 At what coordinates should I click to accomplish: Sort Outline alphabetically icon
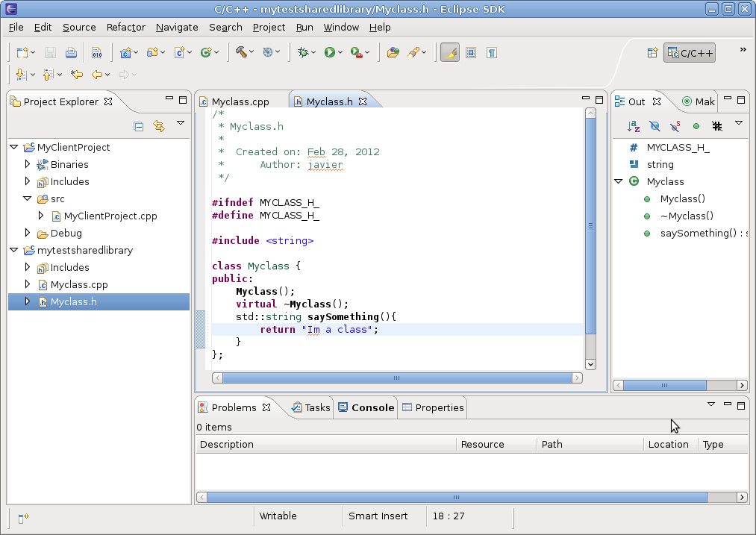[x=634, y=126]
